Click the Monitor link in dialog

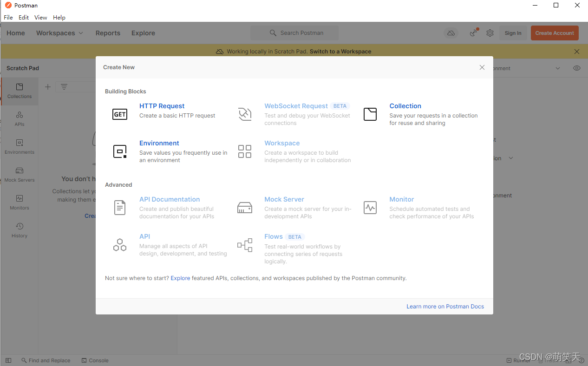point(401,199)
